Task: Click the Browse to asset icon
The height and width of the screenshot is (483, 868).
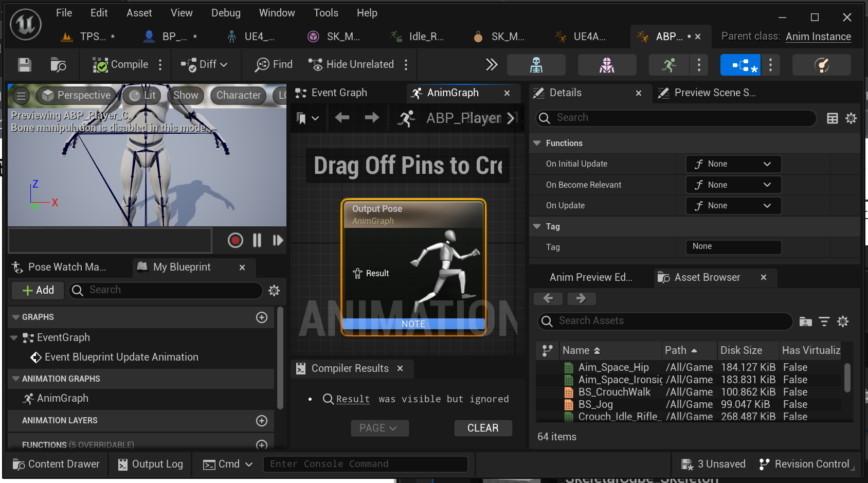Action: point(58,65)
